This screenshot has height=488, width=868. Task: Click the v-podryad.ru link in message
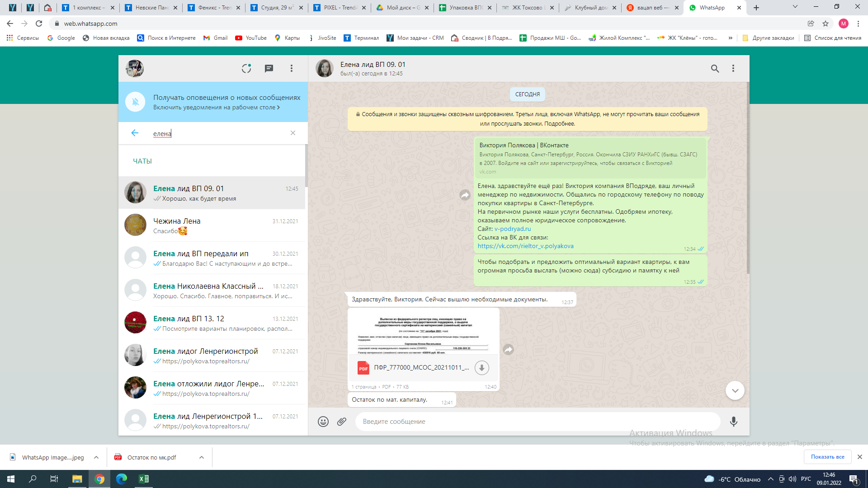click(513, 229)
